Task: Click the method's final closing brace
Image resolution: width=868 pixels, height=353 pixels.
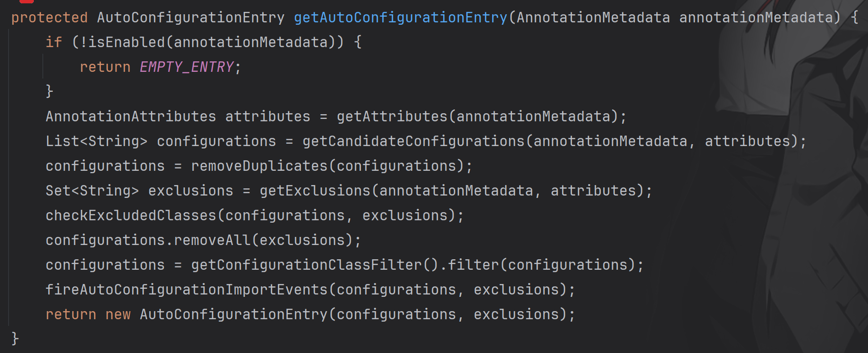Action: (x=15, y=339)
